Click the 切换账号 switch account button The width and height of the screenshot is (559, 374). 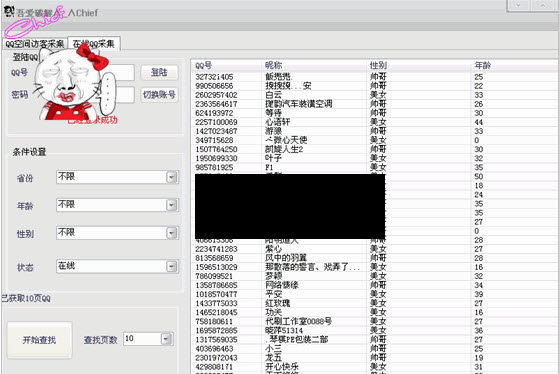click(x=159, y=95)
